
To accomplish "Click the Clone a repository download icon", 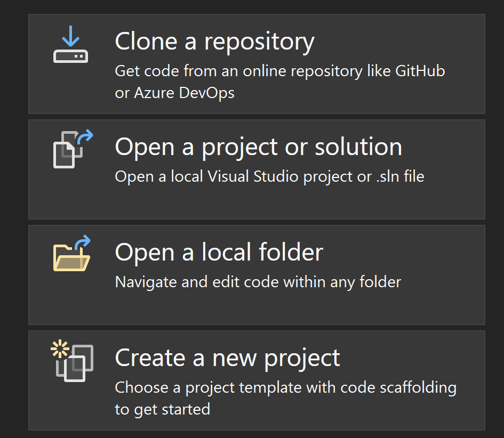I will click(71, 44).
